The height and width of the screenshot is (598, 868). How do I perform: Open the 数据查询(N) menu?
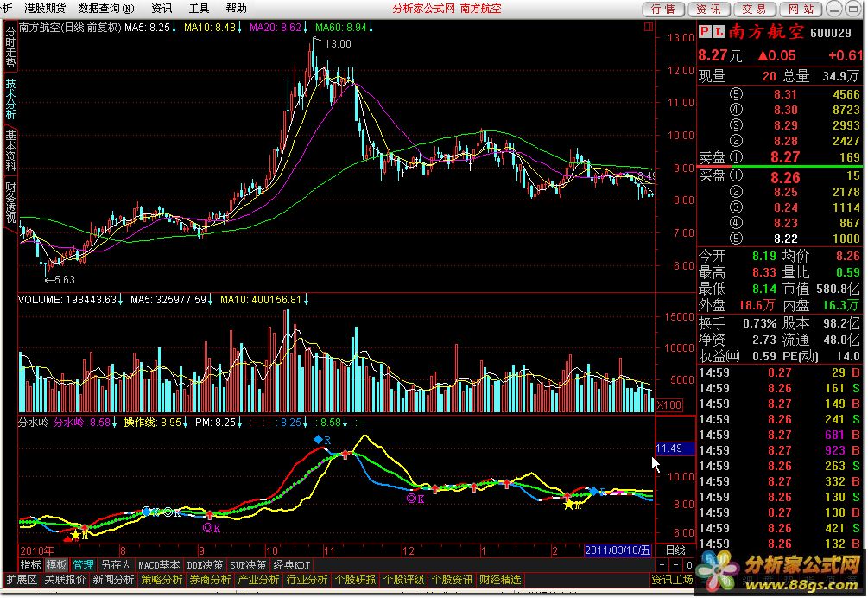(x=105, y=9)
